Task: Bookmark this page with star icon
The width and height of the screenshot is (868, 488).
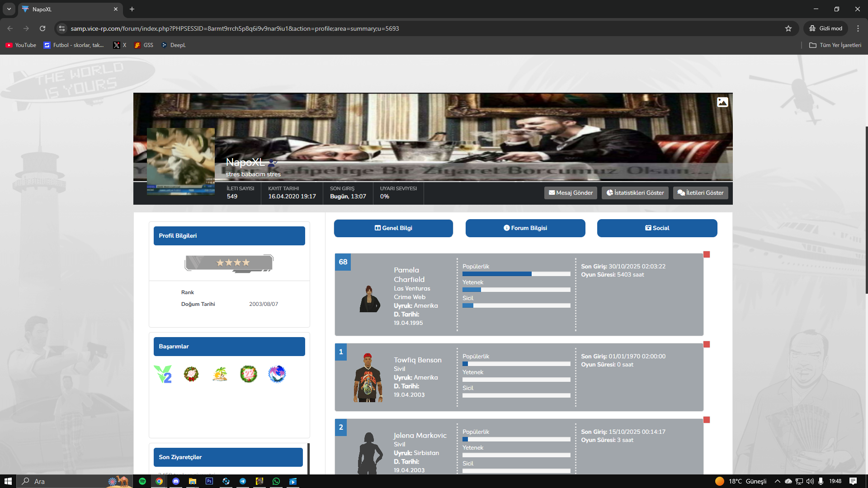Action: click(x=788, y=28)
